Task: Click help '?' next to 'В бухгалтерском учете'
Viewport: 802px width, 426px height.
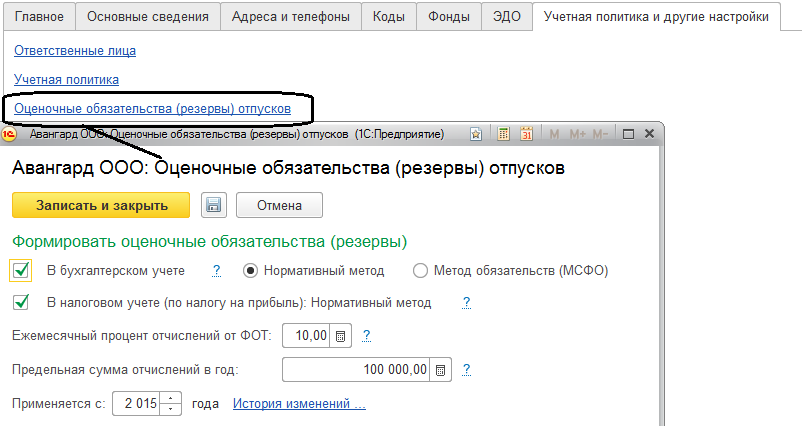Action: click(216, 271)
